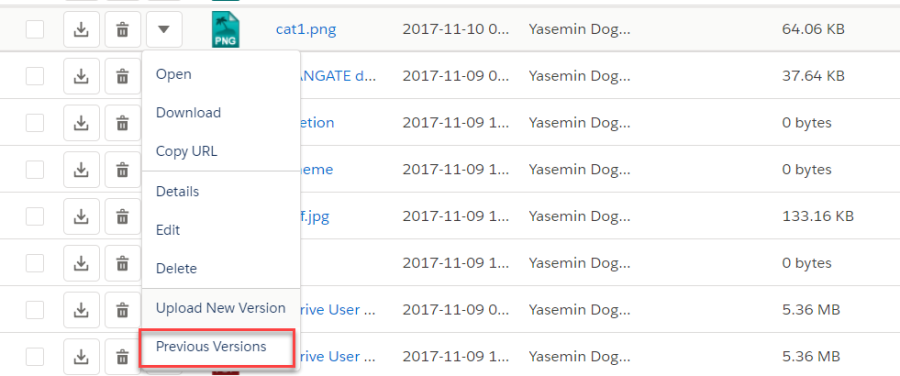The image size is (900, 376).
Task: Click the PNG file type icon
Action: click(x=226, y=29)
